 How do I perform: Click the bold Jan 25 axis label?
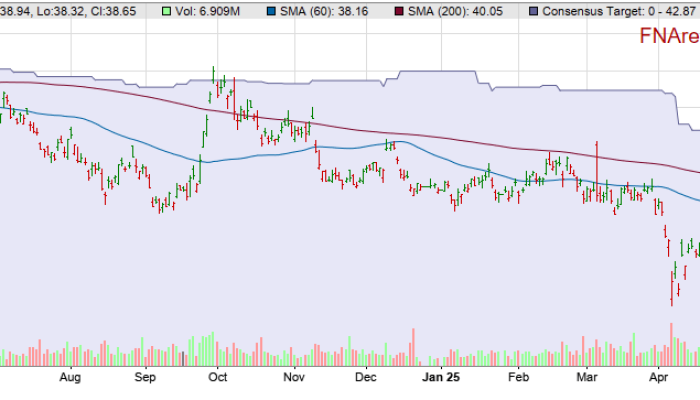tap(441, 378)
